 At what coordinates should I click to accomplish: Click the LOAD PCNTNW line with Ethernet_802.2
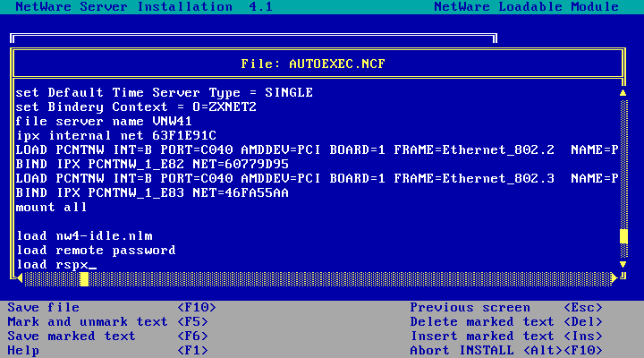[x=317, y=150]
